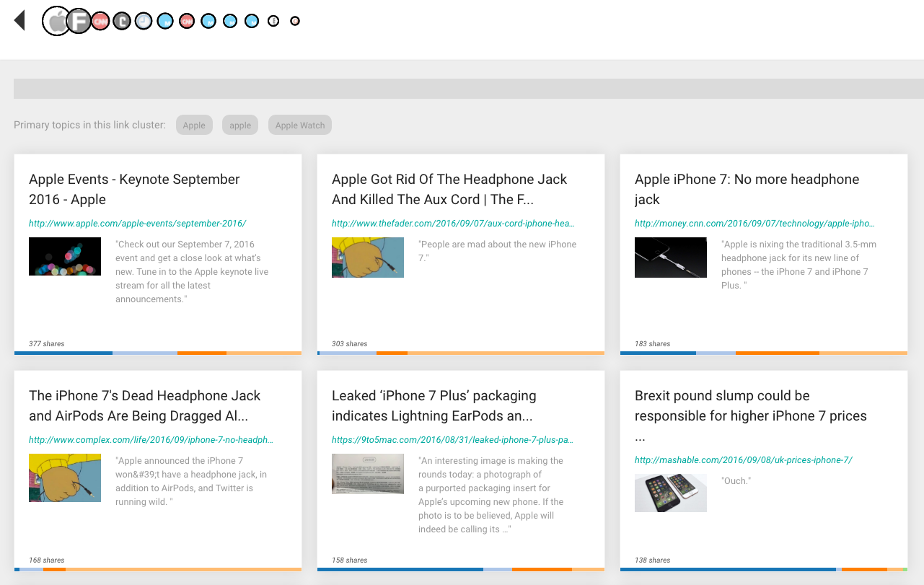Click the '303 shares' count
Screen dimensions: 924x585
point(350,344)
